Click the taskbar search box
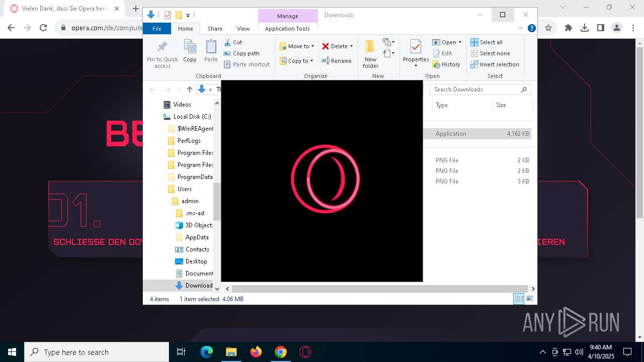 (x=97, y=352)
